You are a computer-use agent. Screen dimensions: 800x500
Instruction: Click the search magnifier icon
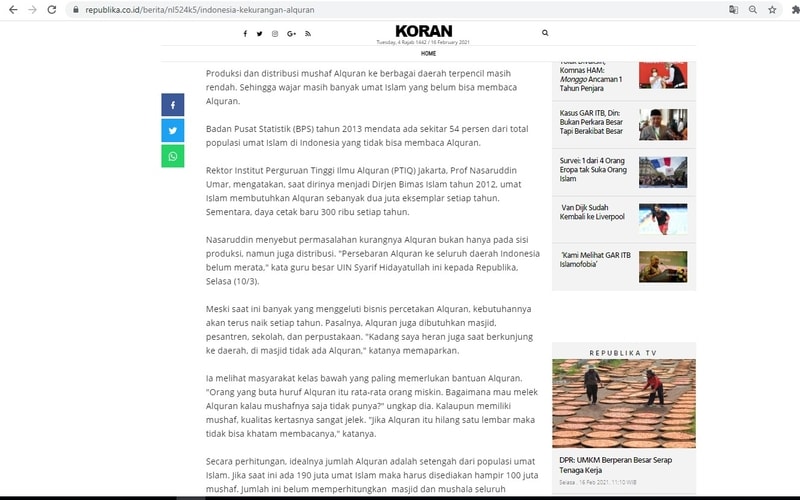[x=545, y=33]
